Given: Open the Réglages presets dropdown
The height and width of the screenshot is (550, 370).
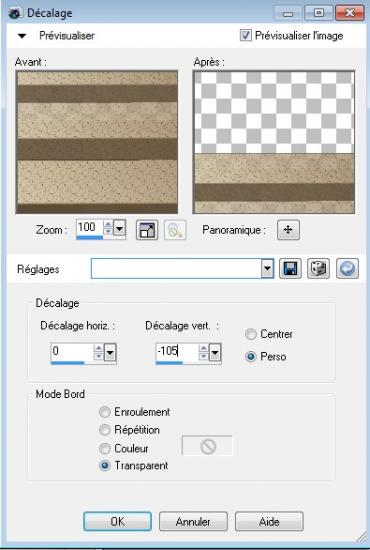Looking at the screenshot, I should click(x=267, y=269).
